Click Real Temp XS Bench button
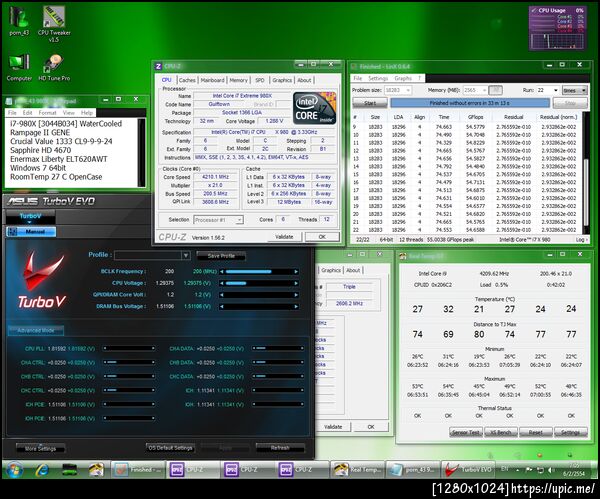The image size is (600, 499). [501, 432]
